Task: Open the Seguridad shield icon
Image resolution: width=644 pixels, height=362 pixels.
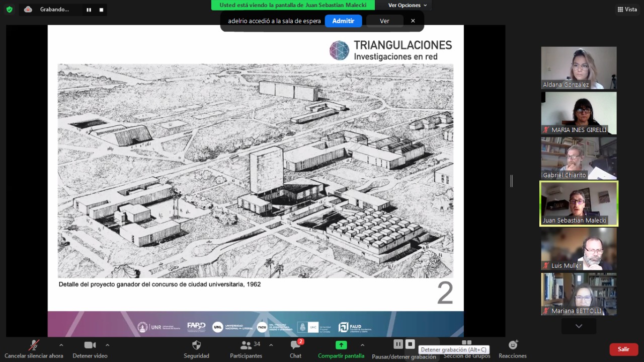Action: [196, 345]
